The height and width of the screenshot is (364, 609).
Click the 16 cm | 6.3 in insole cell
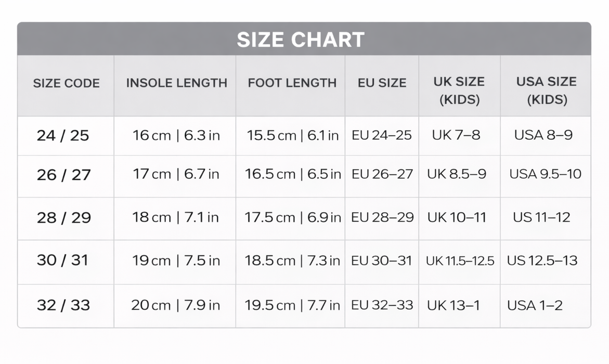176,136
